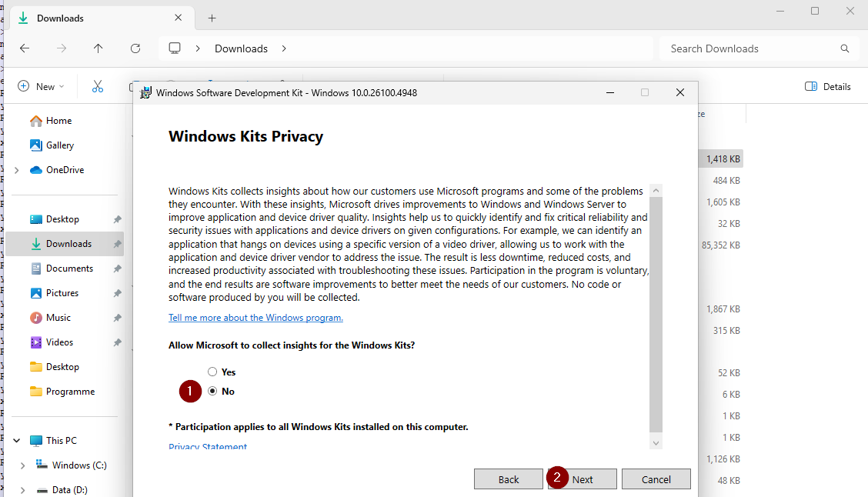Cancel the Windows SDK setup
Image resolution: width=868 pixels, height=497 pixels.
[656, 479]
